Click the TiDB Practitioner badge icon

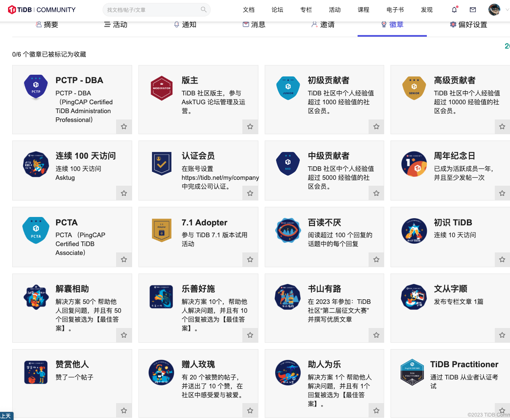coord(412,372)
